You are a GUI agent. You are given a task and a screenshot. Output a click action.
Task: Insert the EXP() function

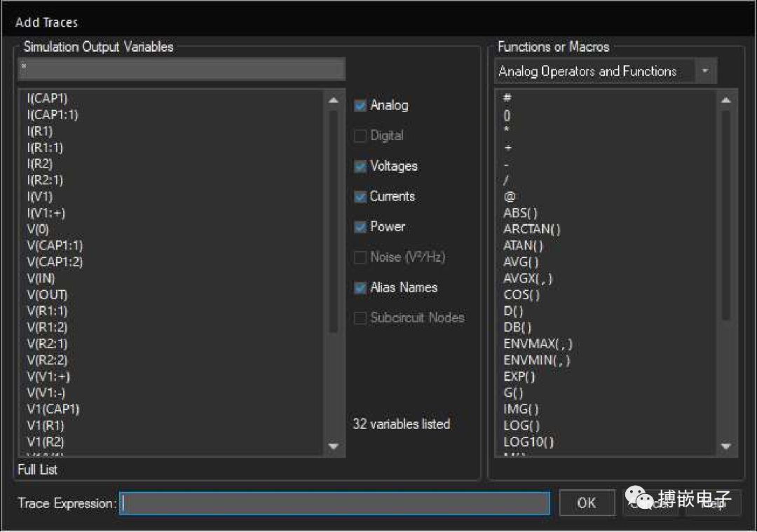click(x=519, y=377)
